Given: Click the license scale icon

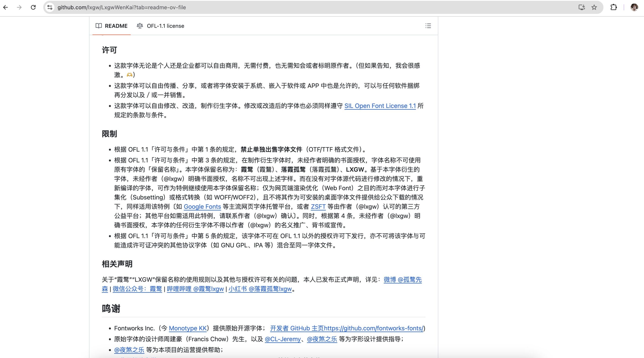Looking at the screenshot, I should pos(140,26).
